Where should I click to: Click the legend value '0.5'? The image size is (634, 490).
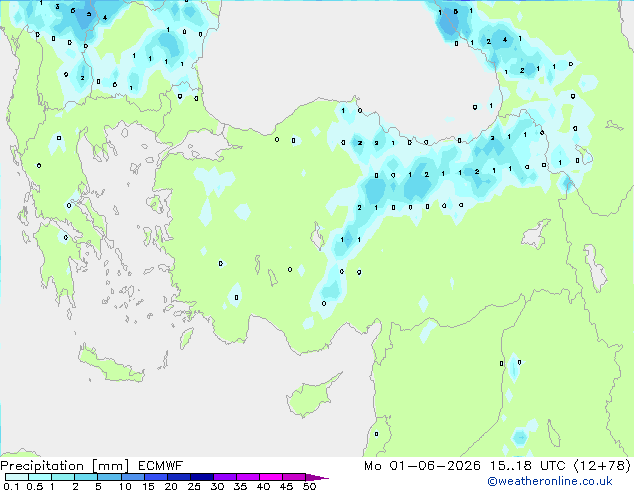pos(35,486)
